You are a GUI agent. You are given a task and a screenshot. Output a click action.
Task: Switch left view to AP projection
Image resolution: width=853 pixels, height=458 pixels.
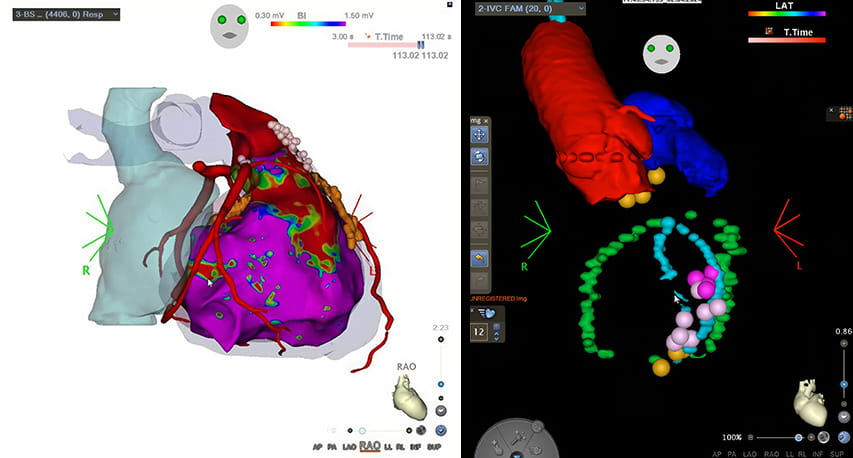(317, 447)
